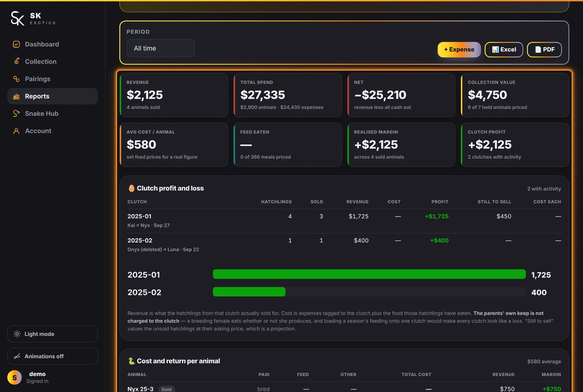
Task: Click the Account person icon
Action: [x=16, y=131]
